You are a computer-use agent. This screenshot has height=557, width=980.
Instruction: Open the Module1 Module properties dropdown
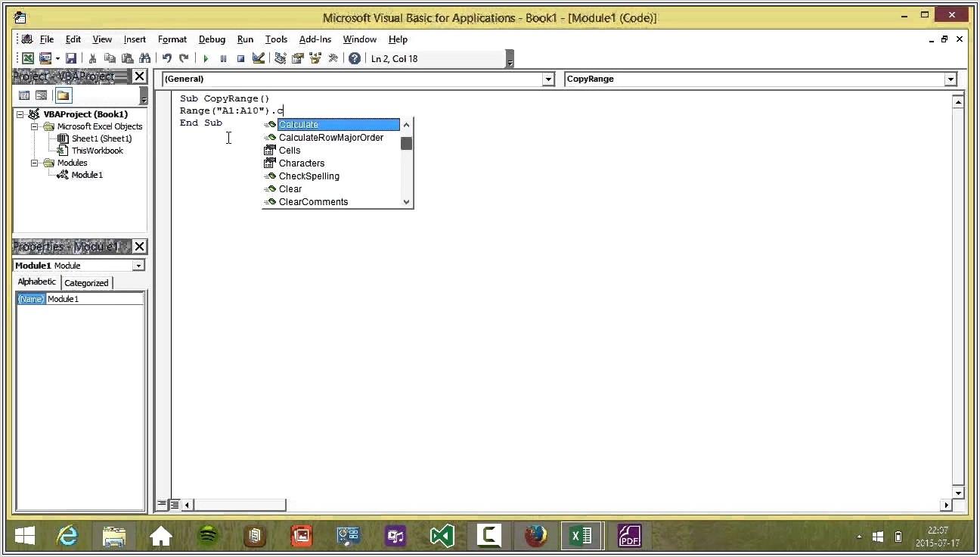click(138, 266)
